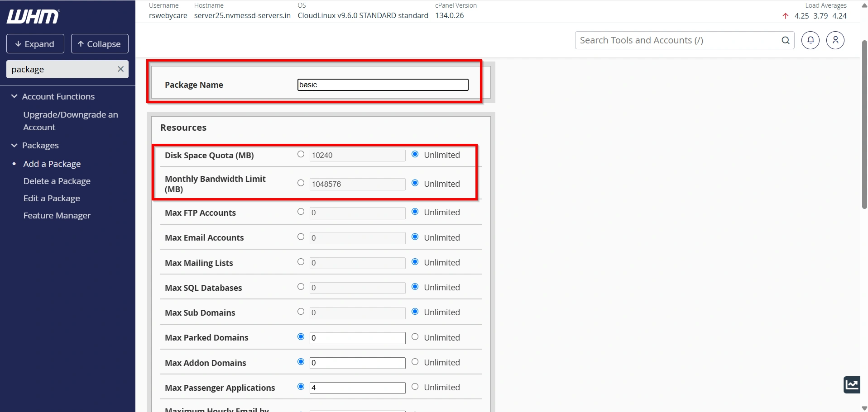Open Upgrade/Downgrade an Account

[x=71, y=121]
